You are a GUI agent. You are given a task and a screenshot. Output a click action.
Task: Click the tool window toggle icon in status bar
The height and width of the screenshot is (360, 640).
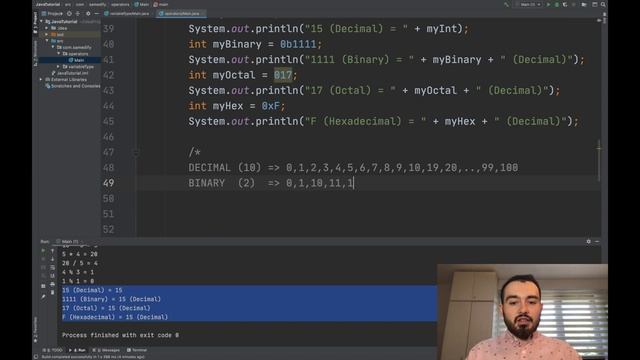point(36,357)
